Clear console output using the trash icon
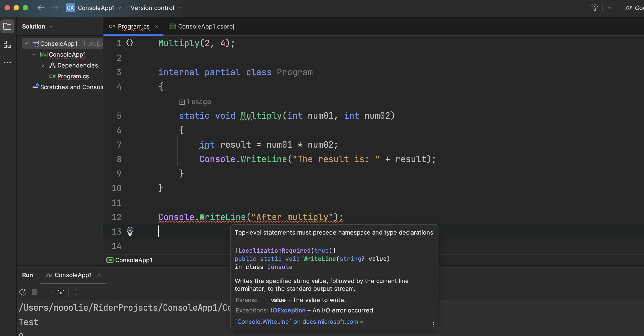 [x=61, y=292]
